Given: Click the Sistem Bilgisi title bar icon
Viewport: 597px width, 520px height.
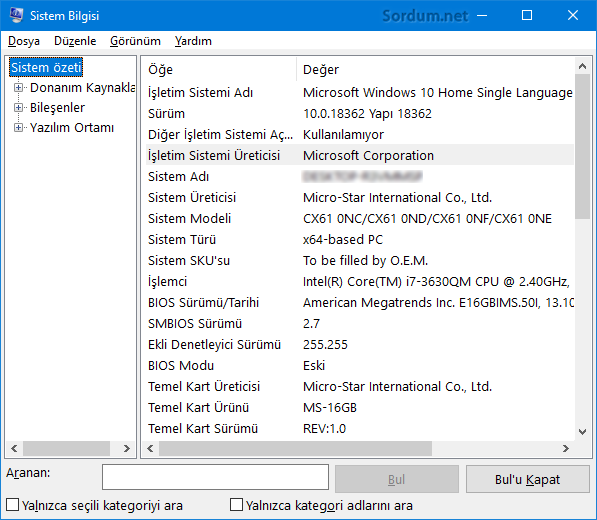Looking at the screenshot, I should point(16,15).
